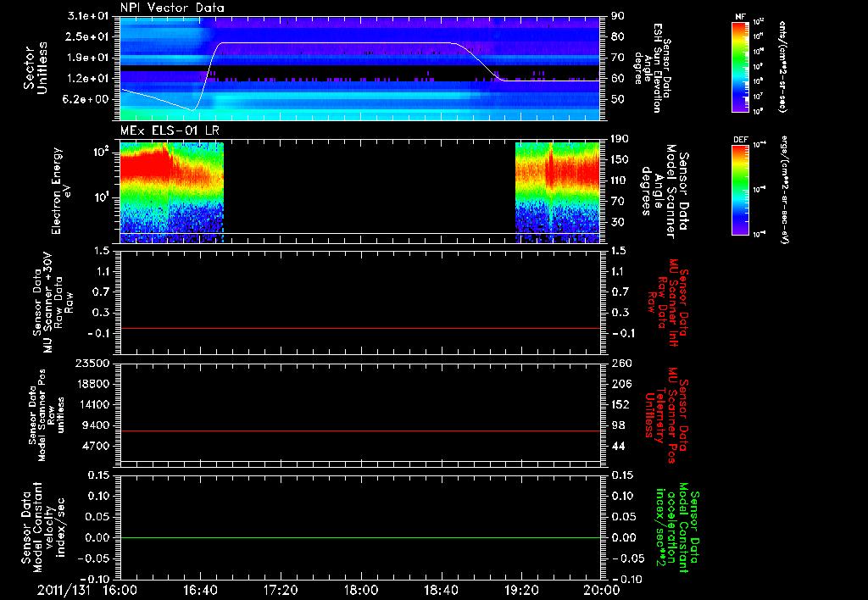Click the 23500 scanner position tick value
868x600 pixels.
[93, 363]
